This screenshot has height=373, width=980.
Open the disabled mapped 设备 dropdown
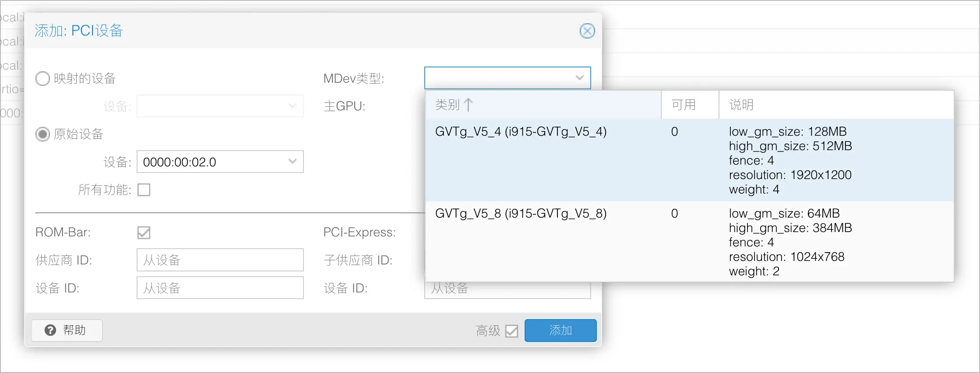(x=293, y=106)
